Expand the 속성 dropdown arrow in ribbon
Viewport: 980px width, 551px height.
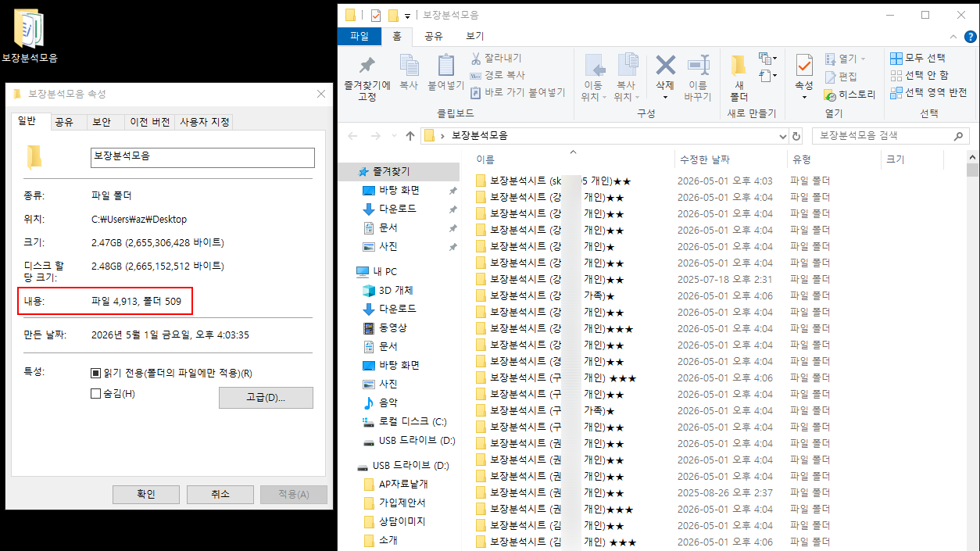[x=804, y=97]
